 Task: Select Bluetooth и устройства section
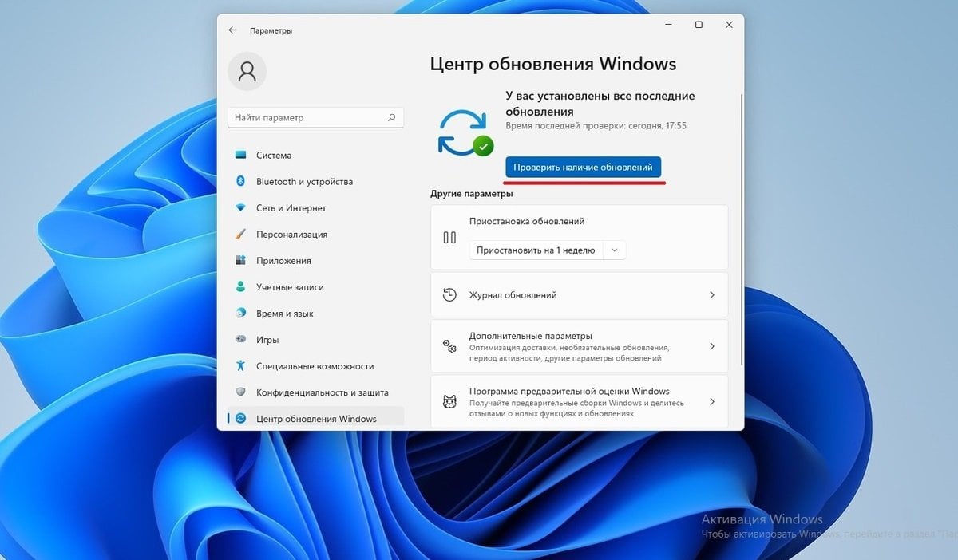316,182
